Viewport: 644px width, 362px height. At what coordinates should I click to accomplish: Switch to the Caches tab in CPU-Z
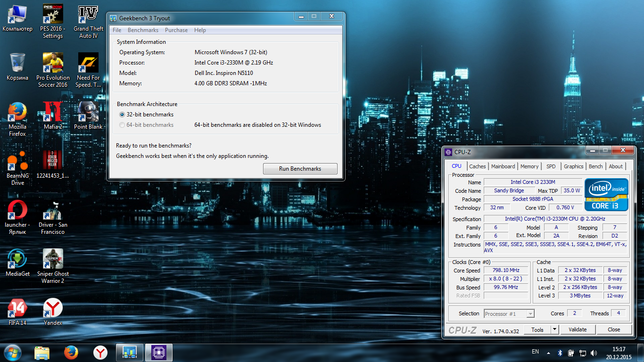[x=478, y=166]
